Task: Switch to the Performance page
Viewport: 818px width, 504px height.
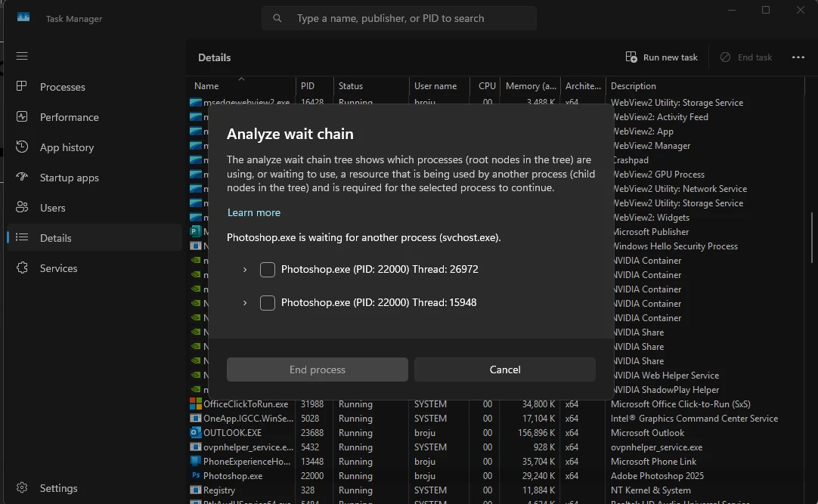Action: [x=95, y=117]
